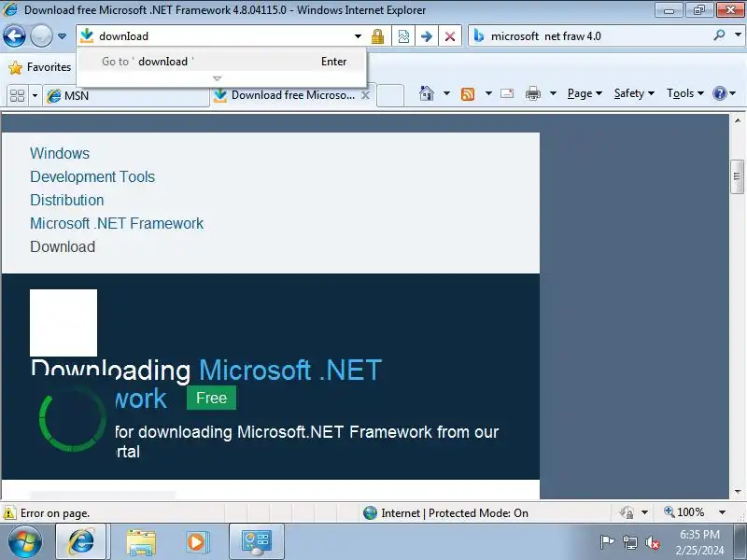
Task: Click the Internet Explorer taskbar icon
Action: (82, 542)
